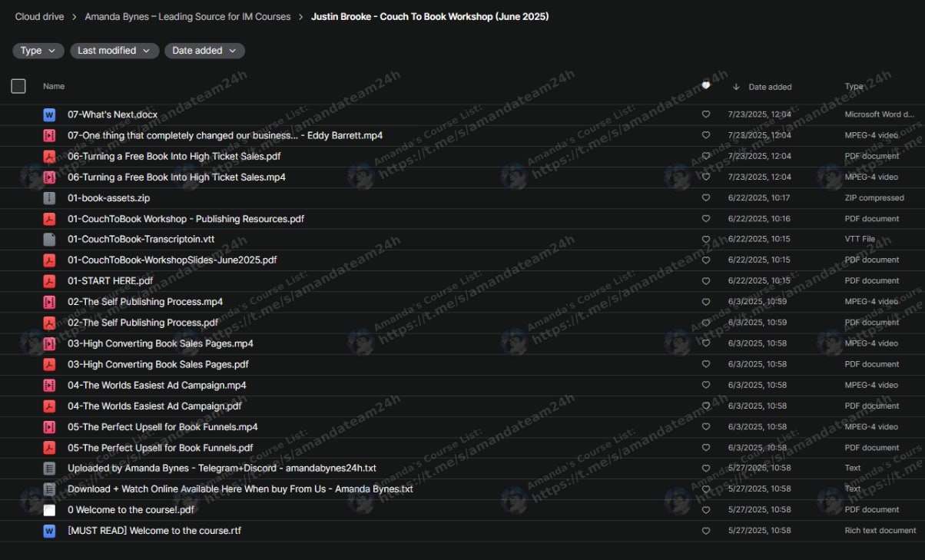The height and width of the screenshot is (560, 925).
Task: Navigate to Amanda Bynes folder breadcrumb
Action: coord(187,16)
